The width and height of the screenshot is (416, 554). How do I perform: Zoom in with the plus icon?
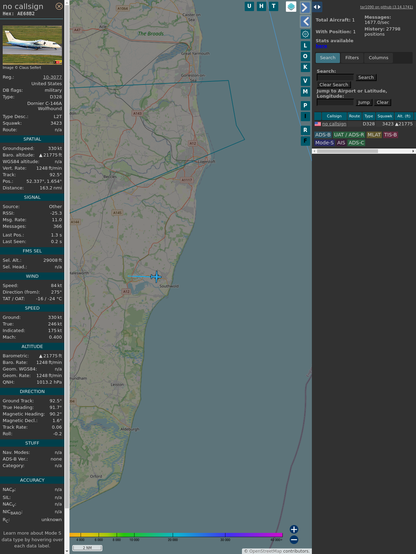point(294,529)
